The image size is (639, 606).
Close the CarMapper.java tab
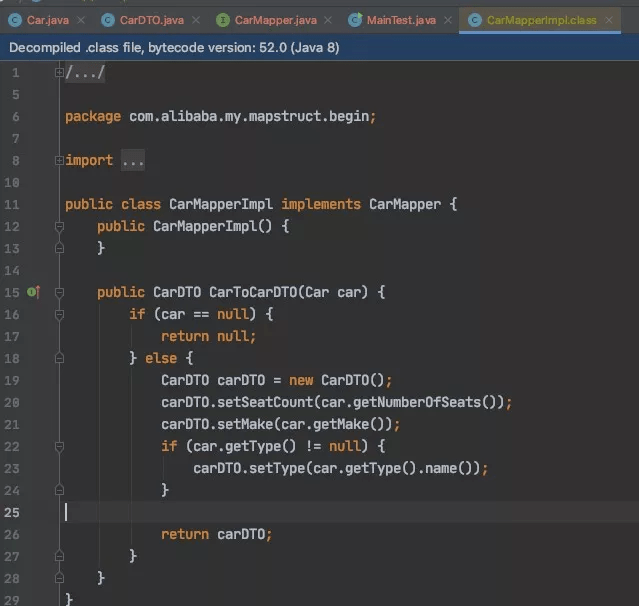pyautogui.click(x=328, y=20)
